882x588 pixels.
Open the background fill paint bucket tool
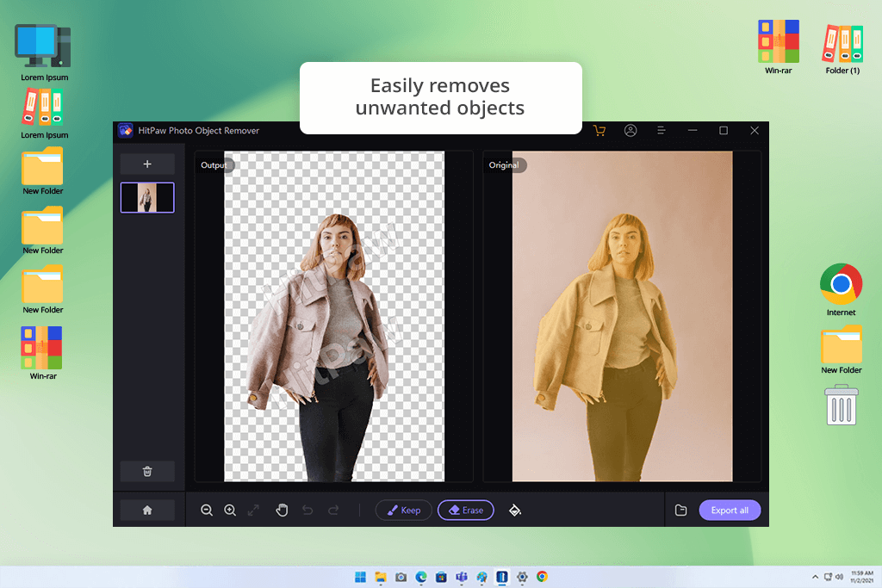click(515, 510)
